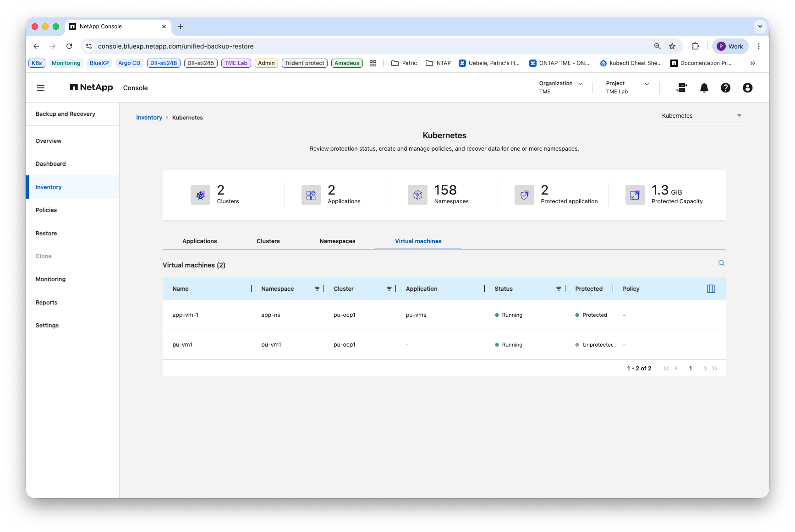Open the Amadeus bookmark group
Viewport: 795px width, 532px height.
click(347, 63)
